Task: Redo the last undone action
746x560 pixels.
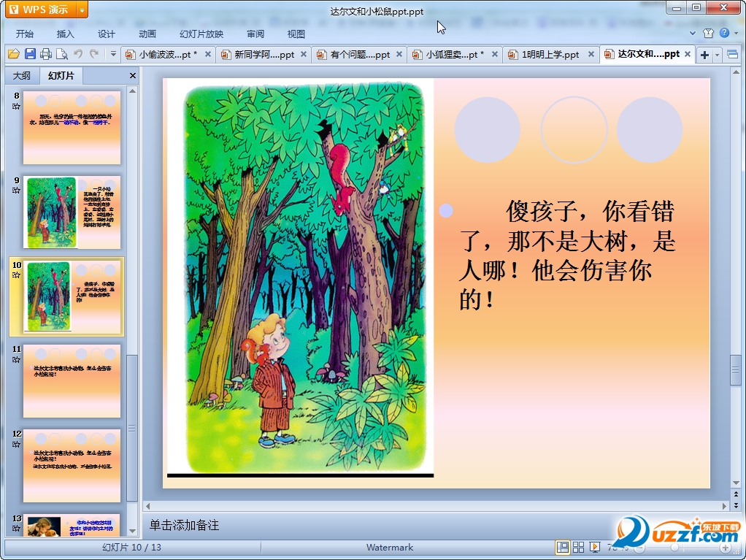Action: pos(94,54)
